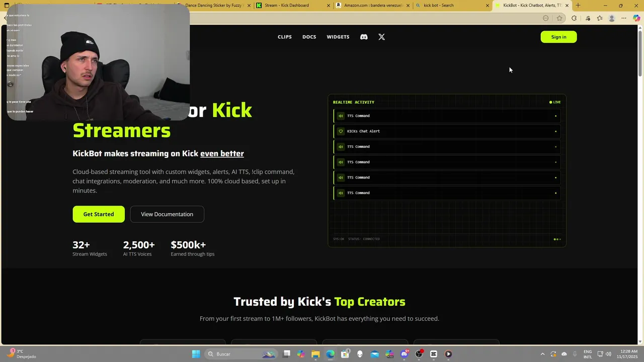Click the heart icon on KICKs Chat Alert
644x362 pixels.
tap(341, 131)
